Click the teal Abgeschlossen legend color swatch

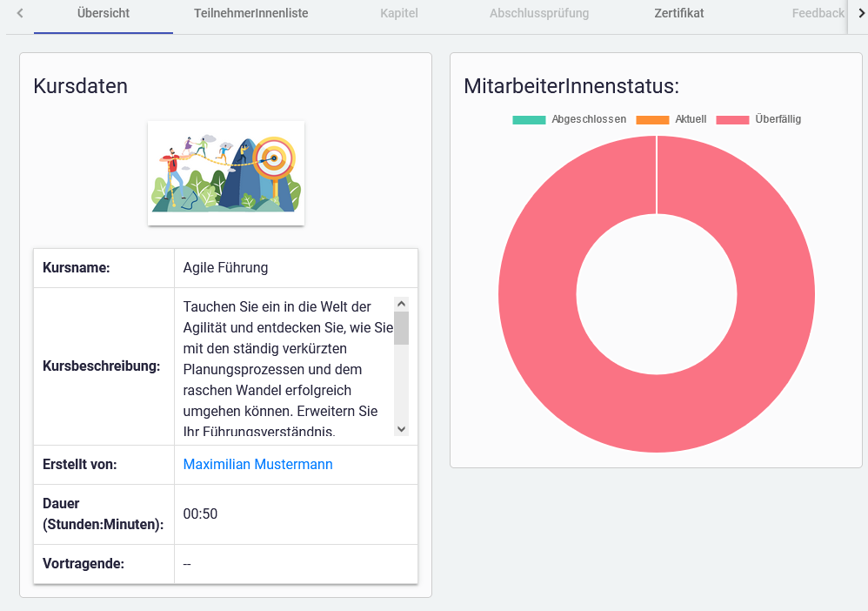click(529, 119)
